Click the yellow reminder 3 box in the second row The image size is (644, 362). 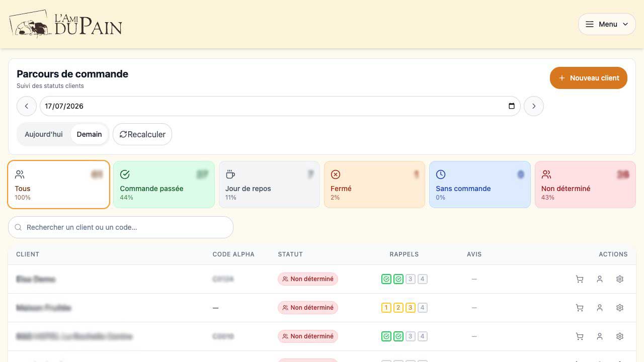click(x=411, y=308)
